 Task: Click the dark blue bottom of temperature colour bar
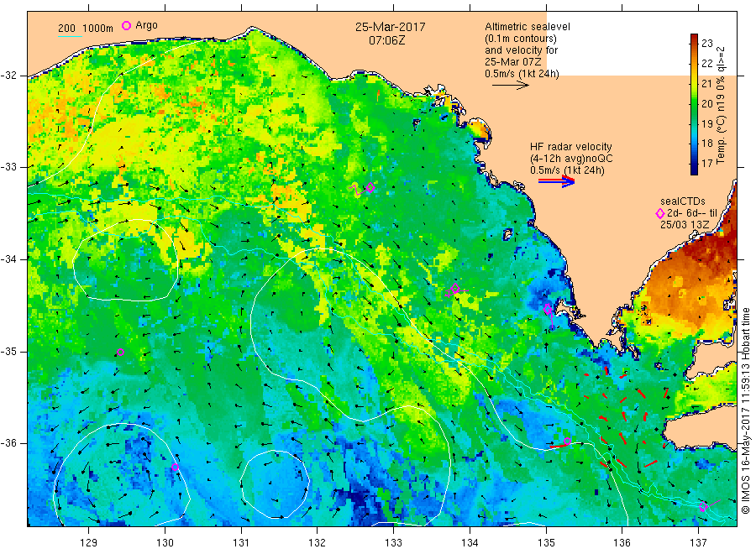[694, 170]
